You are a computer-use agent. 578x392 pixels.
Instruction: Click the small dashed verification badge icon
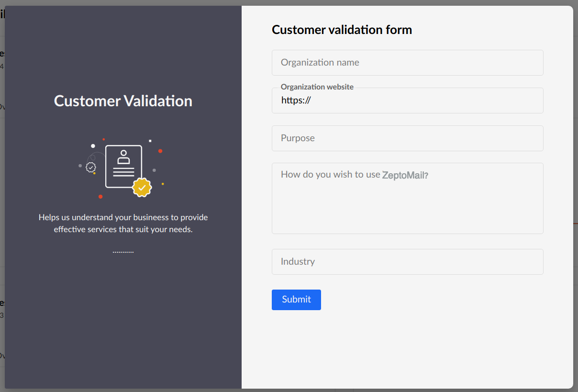[91, 167]
